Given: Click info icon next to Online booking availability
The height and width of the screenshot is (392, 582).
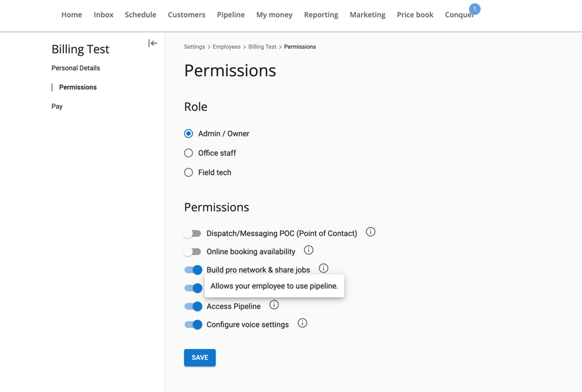Looking at the screenshot, I should pos(309,250).
